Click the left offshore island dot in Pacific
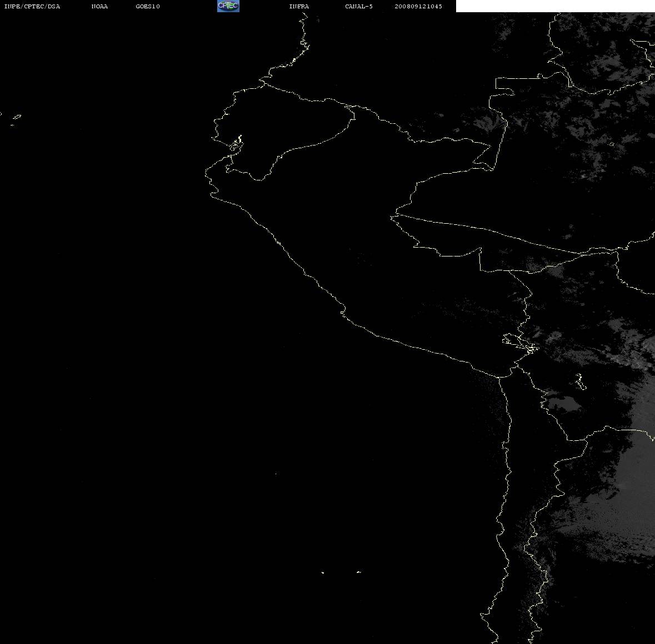Screen dimensions: 655x644 click(x=323, y=572)
